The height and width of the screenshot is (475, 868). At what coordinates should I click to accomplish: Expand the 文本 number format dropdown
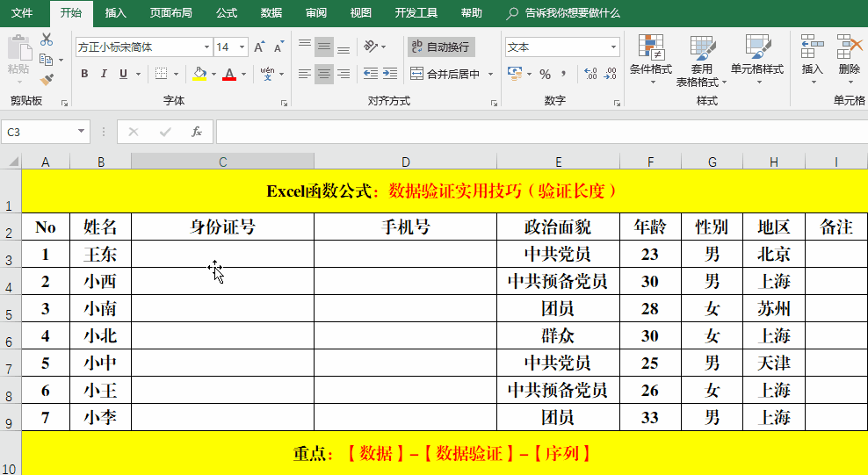pos(614,47)
